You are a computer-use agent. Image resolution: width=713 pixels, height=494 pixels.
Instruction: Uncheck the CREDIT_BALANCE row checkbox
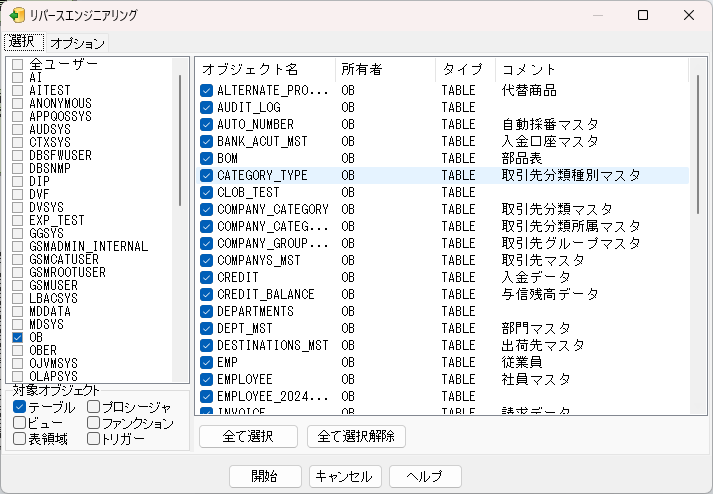pyautogui.click(x=206, y=294)
